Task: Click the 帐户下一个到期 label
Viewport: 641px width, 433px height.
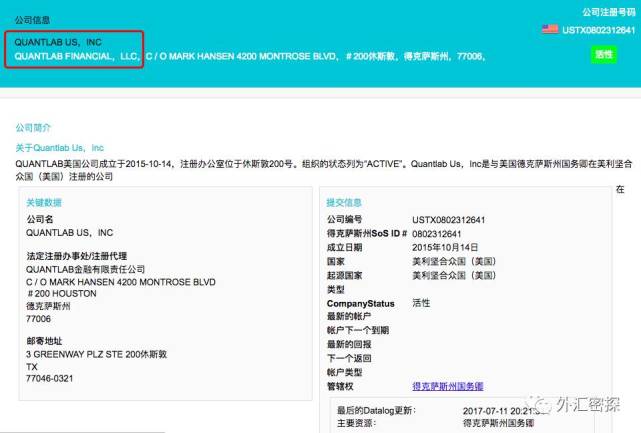Action: coord(358,330)
